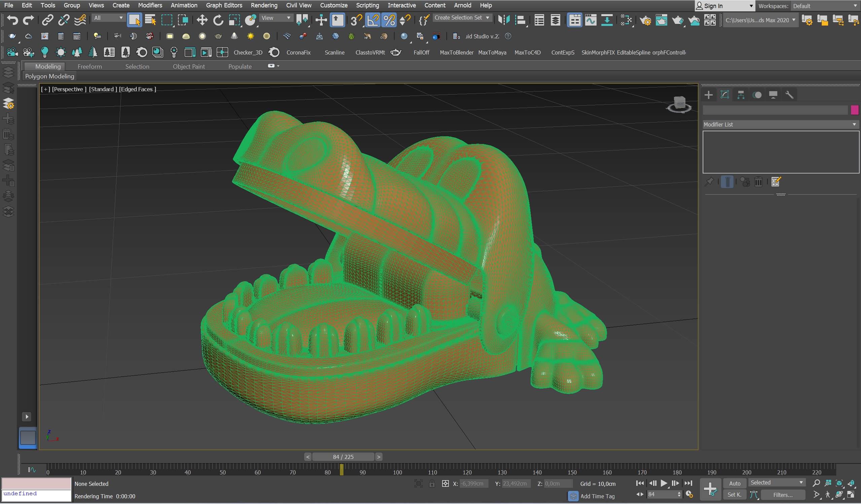The width and height of the screenshot is (861, 504).
Task: Click the object name field
Action: [775, 110]
